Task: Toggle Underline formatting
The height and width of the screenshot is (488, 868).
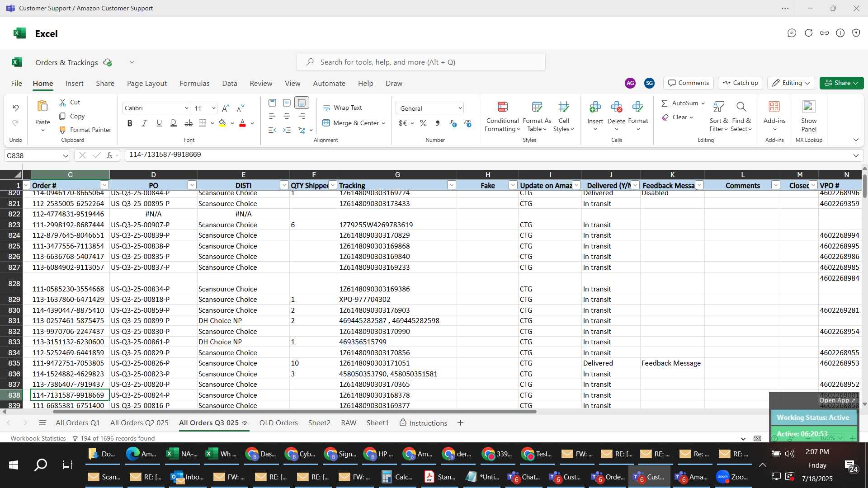Action: [159, 123]
